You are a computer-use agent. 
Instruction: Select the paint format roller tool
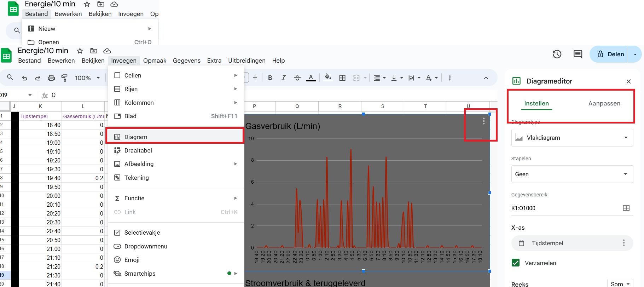64,78
